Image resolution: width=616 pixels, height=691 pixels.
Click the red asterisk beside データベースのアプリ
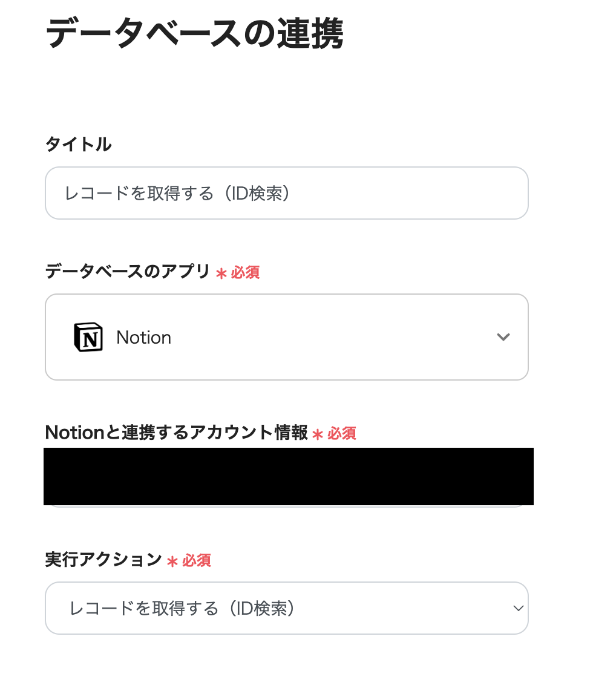221,273
